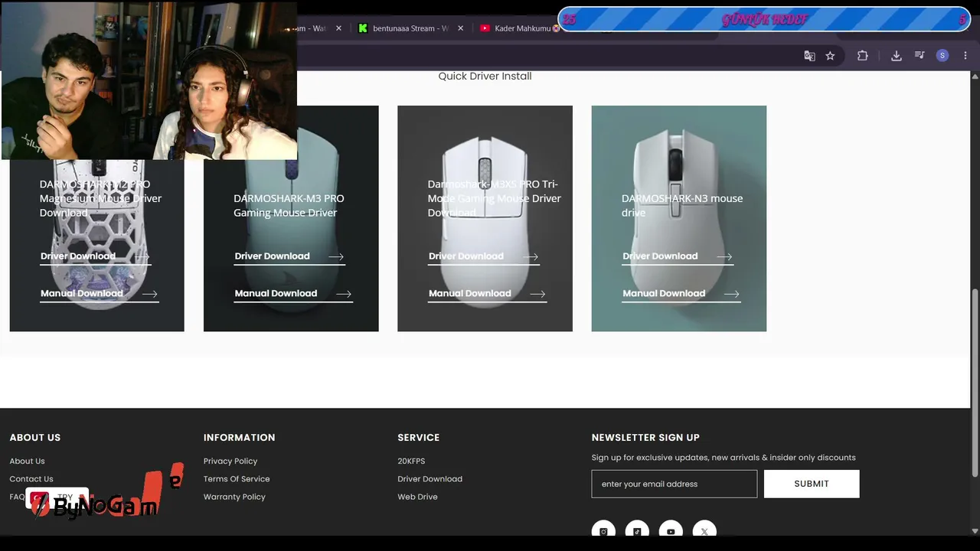
Task: Click the DARMOSHARK-M3 PRO Gaming Mouse Driver title
Action: tap(289, 205)
